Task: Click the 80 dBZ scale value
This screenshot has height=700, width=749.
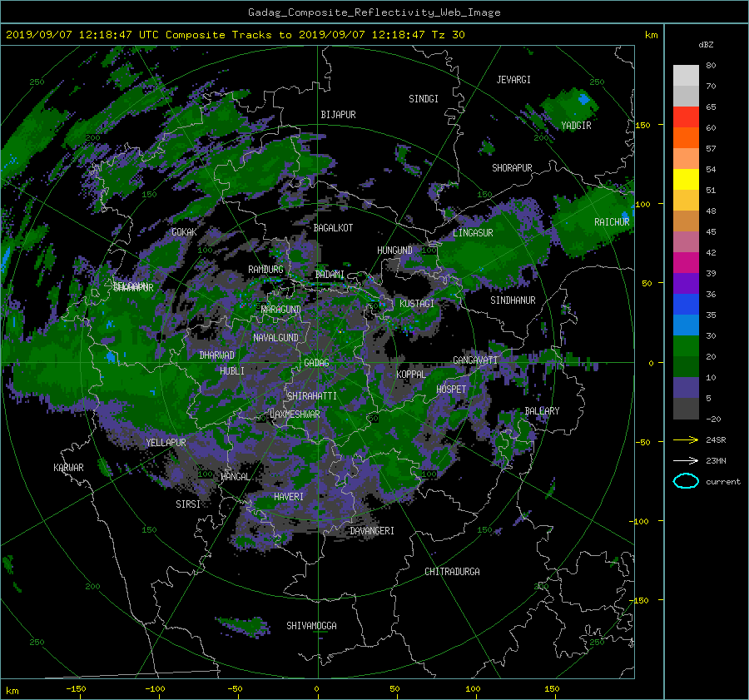Action: [711, 66]
